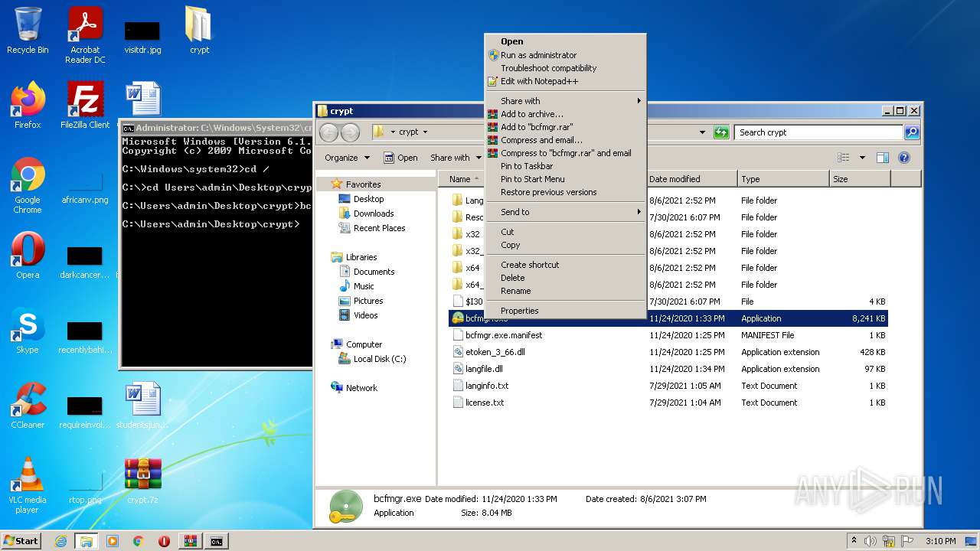Click the Chrome taskbar icon

click(138, 541)
